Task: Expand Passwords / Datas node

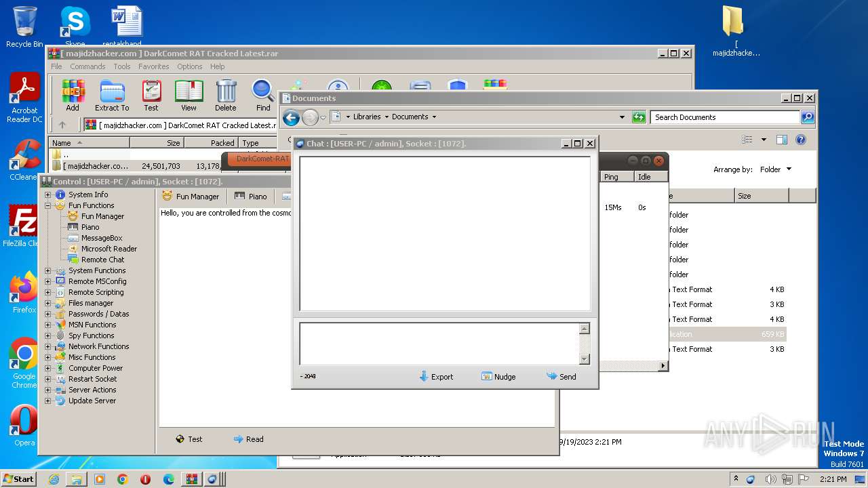Action: (x=48, y=314)
